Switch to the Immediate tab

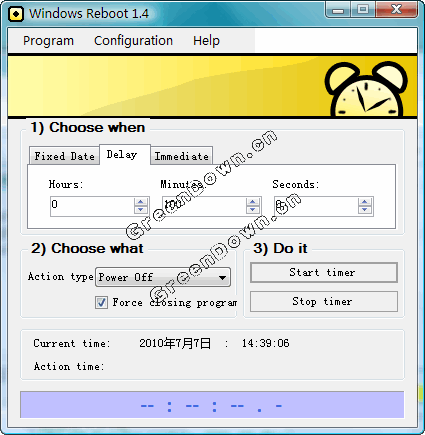tap(182, 156)
